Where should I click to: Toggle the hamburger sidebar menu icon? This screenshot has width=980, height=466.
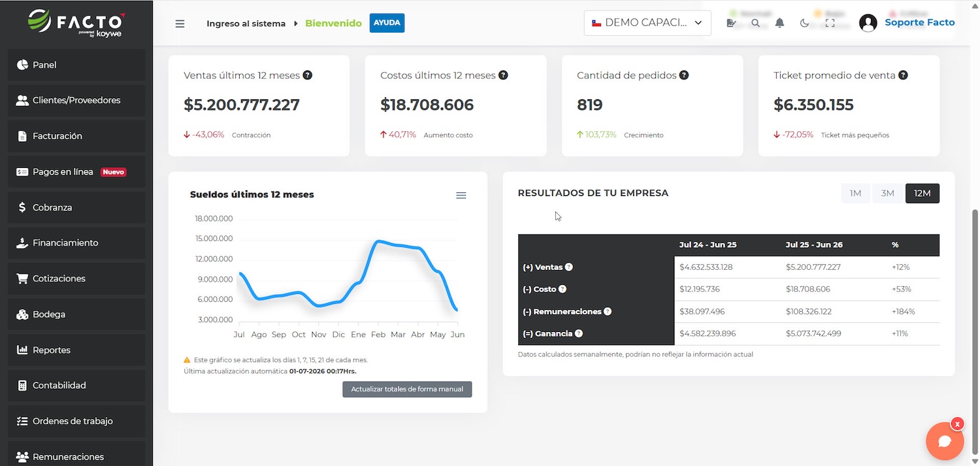pos(180,24)
